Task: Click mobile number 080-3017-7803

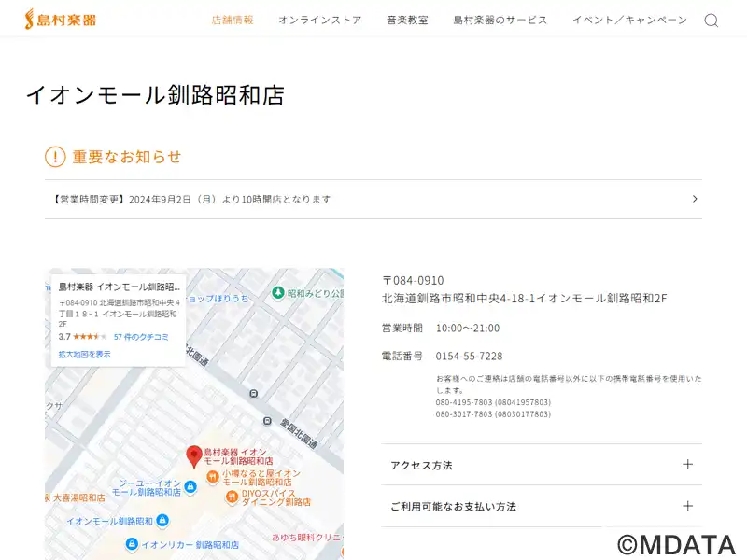Action: (x=493, y=413)
